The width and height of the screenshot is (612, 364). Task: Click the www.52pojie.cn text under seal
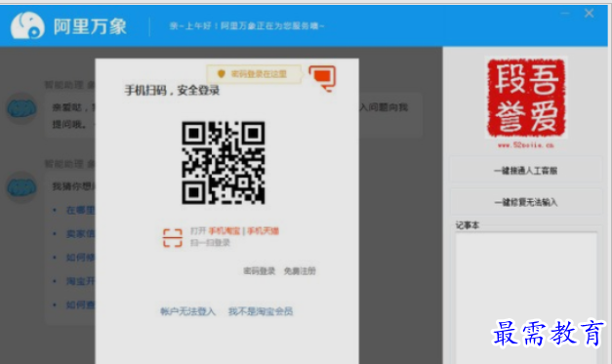click(526, 145)
